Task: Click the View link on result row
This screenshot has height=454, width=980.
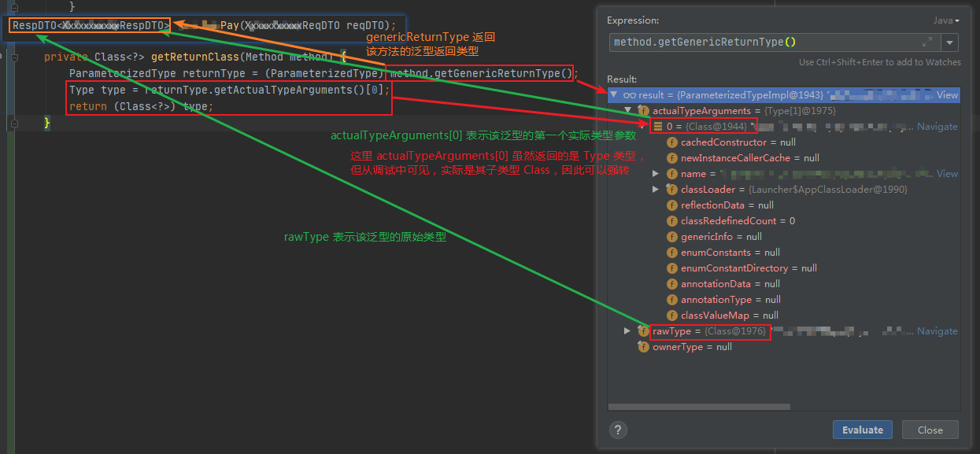Action: pos(947,95)
